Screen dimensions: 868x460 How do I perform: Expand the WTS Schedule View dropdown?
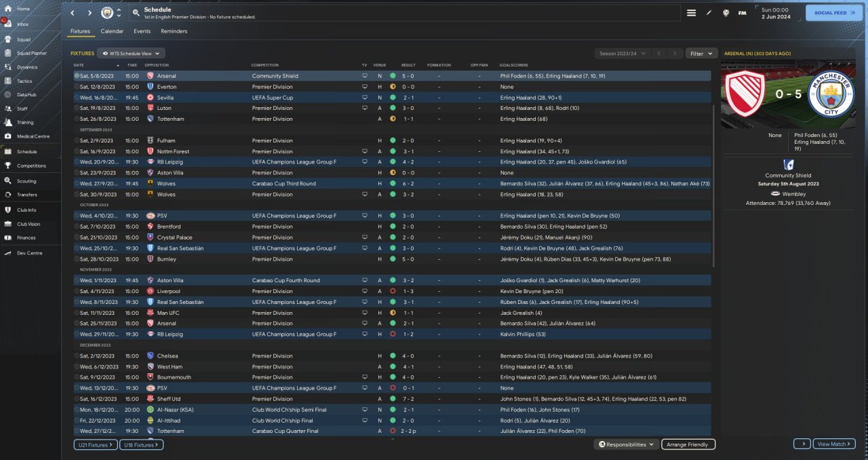tap(132, 53)
